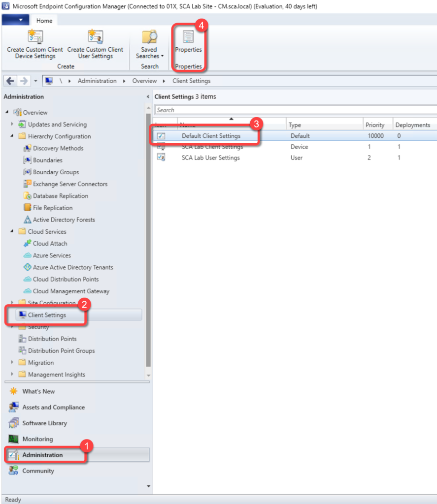Open Exchange Server Connectors node
Image resolution: width=437 pixels, height=504 pixels.
click(70, 184)
